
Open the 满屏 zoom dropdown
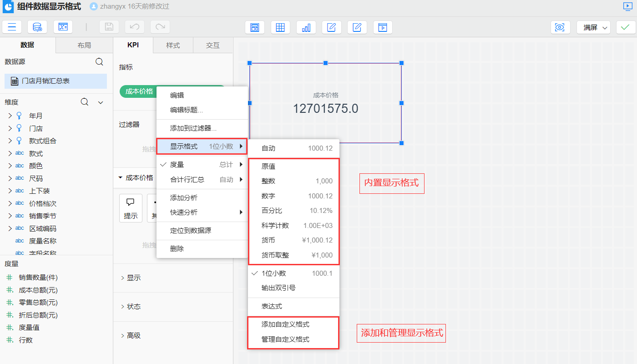coord(593,27)
